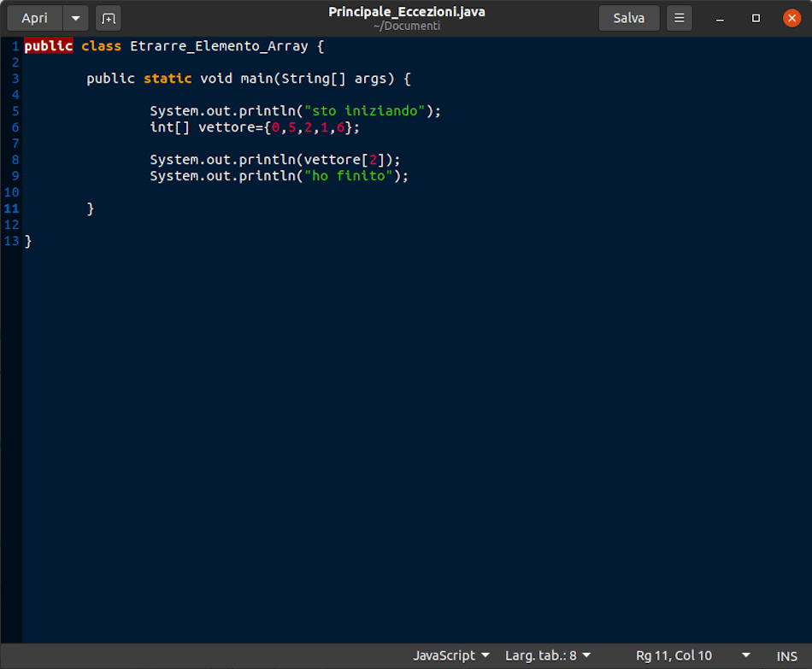Create a new document tab
The width and height of the screenshot is (812, 669).
[x=109, y=18]
